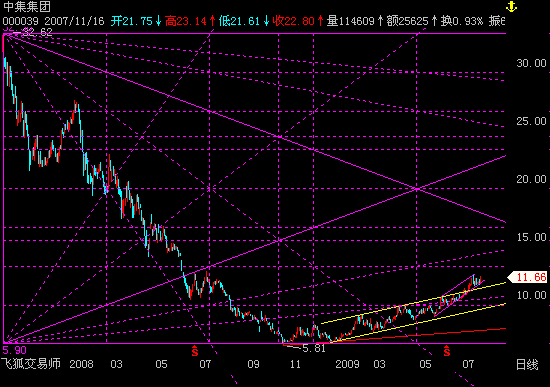Click the 20.00 price axis label

pos(531,179)
